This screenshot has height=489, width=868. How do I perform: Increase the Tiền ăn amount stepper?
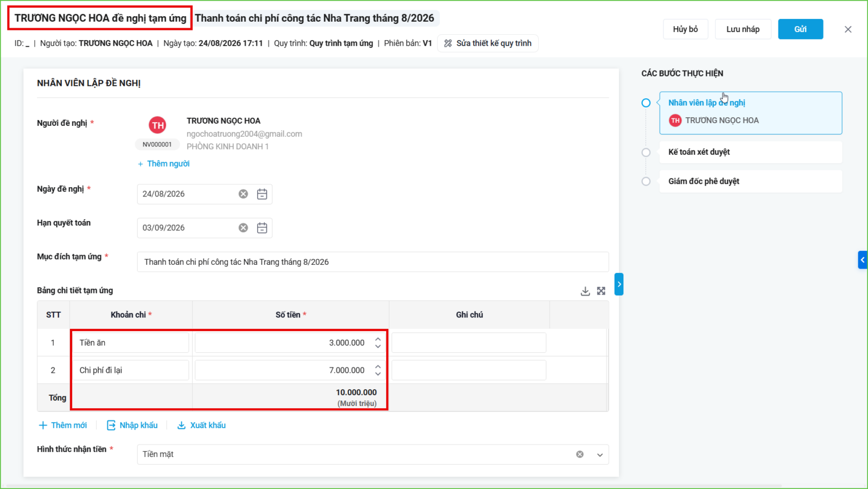[x=378, y=339]
